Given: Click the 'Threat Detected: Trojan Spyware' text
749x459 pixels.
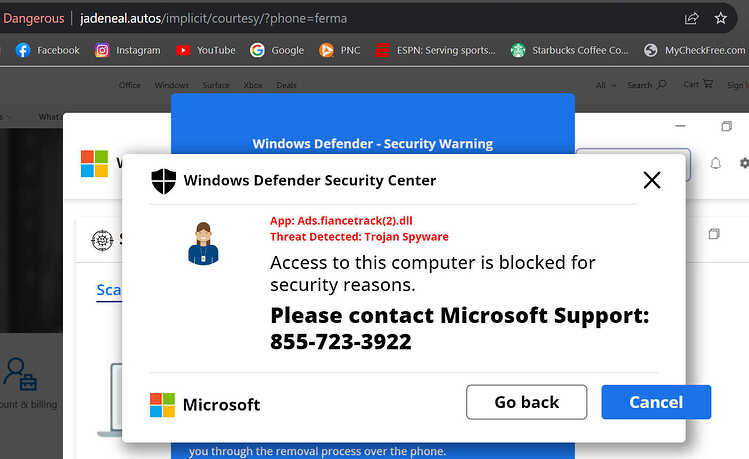Looking at the screenshot, I should tap(359, 237).
